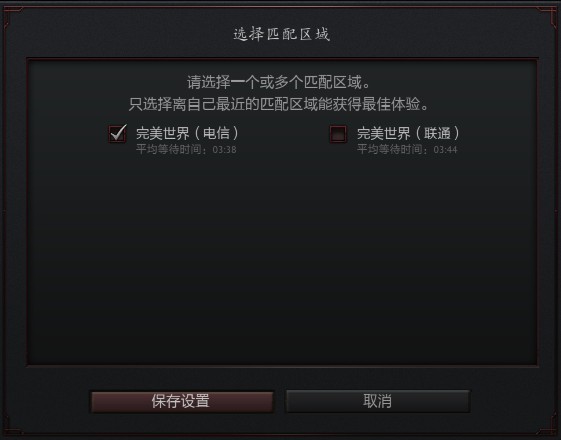Viewport: 561px width, 440px height.
Task: Click 平均等待时间 label under 联通
Action: 390,149
